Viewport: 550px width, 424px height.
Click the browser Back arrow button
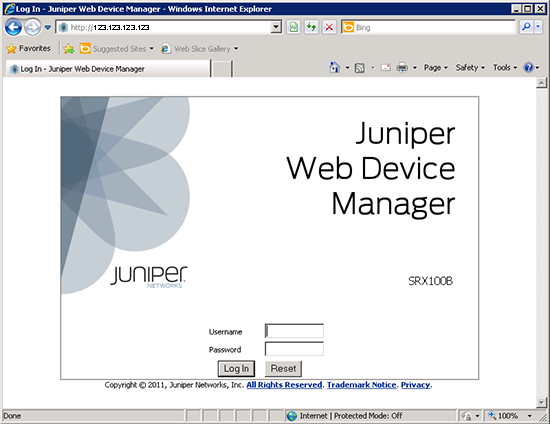pyautogui.click(x=13, y=27)
